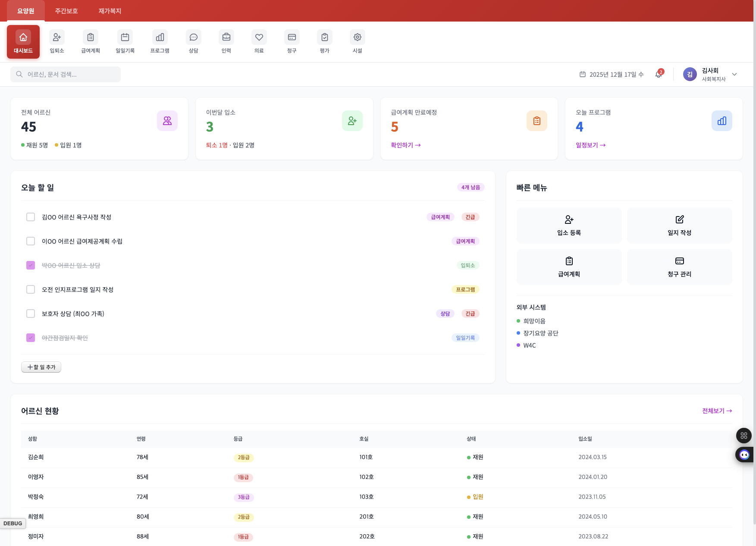Open the 2025년 12월 17일 date picker
756x546 pixels.
(611, 74)
